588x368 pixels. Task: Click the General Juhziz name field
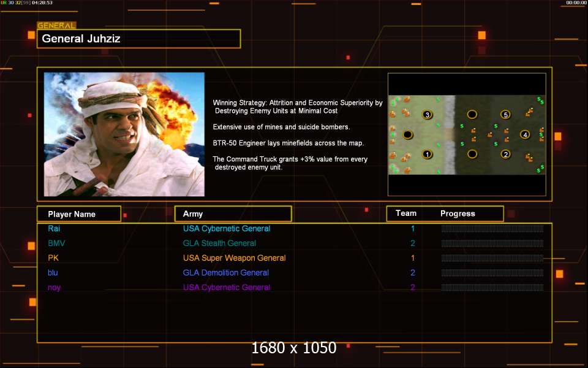click(139, 39)
